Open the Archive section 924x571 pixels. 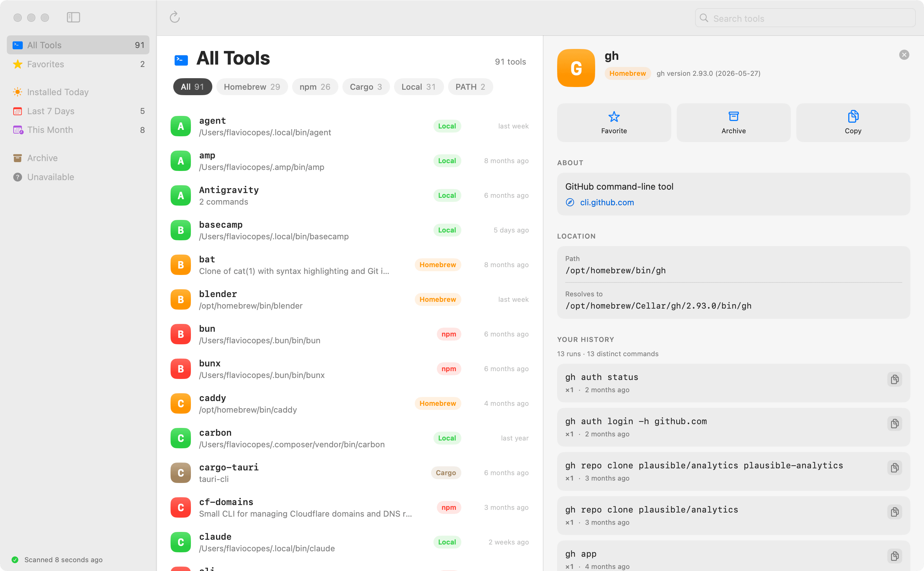[x=78, y=158]
